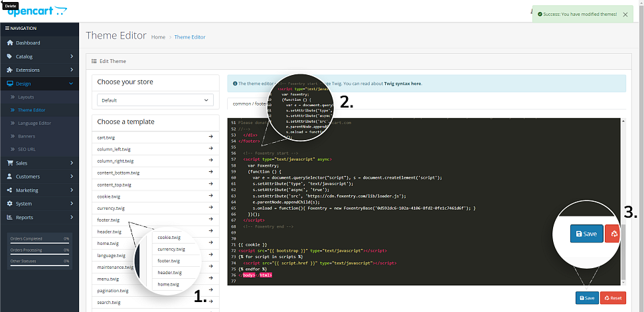Select pagination.twig template

[x=113, y=291]
